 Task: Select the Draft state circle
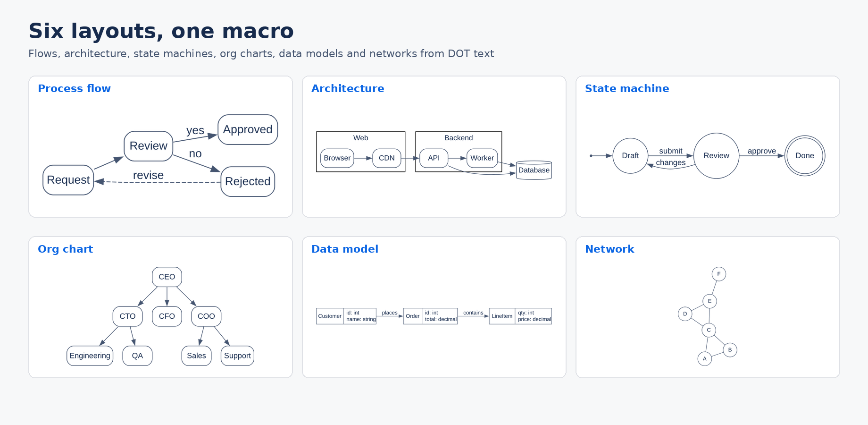click(630, 156)
